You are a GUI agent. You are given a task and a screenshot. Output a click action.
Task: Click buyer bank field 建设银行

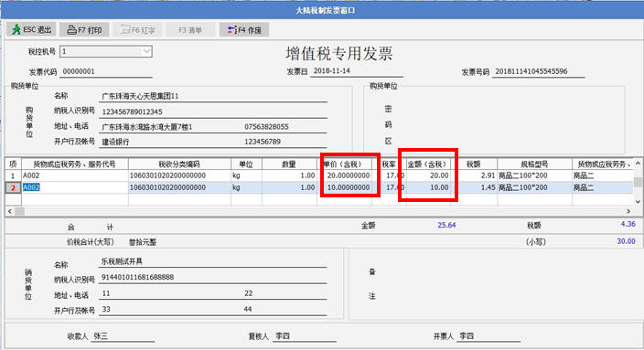coord(115,142)
